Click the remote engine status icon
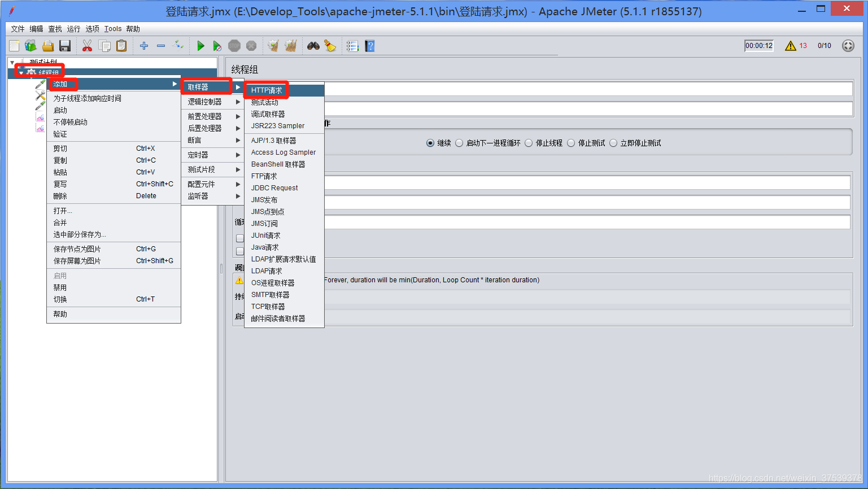The width and height of the screenshot is (868, 489). point(848,46)
